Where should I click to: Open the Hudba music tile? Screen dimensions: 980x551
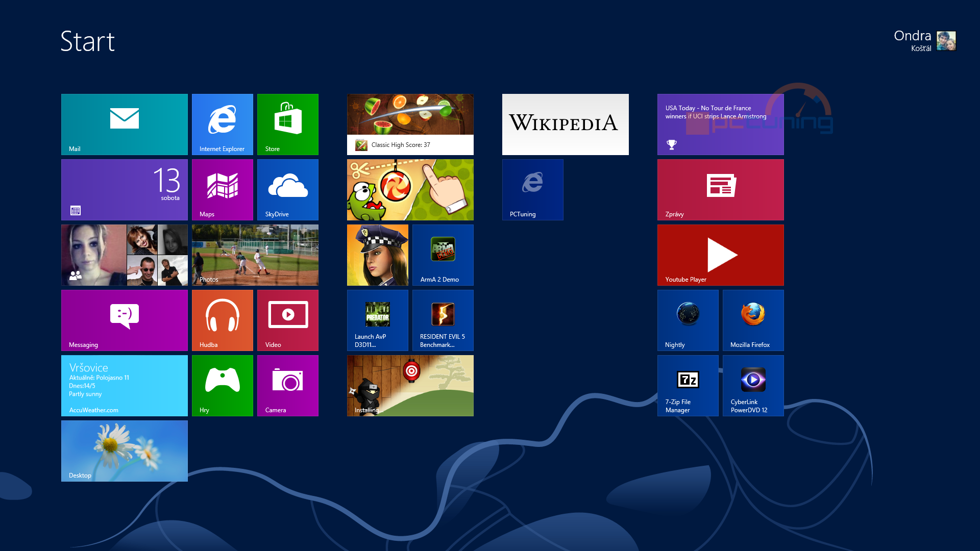[223, 320]
